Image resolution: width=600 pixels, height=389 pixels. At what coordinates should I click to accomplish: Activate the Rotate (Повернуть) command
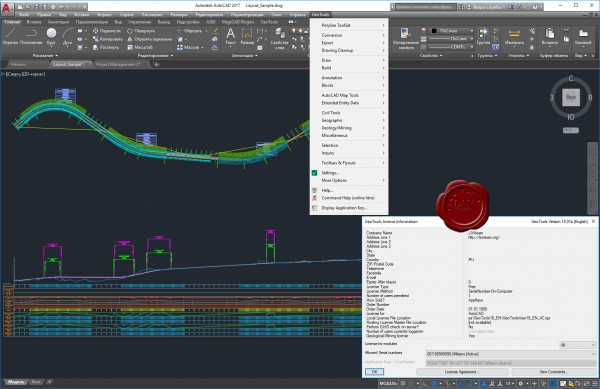point(141,31)
